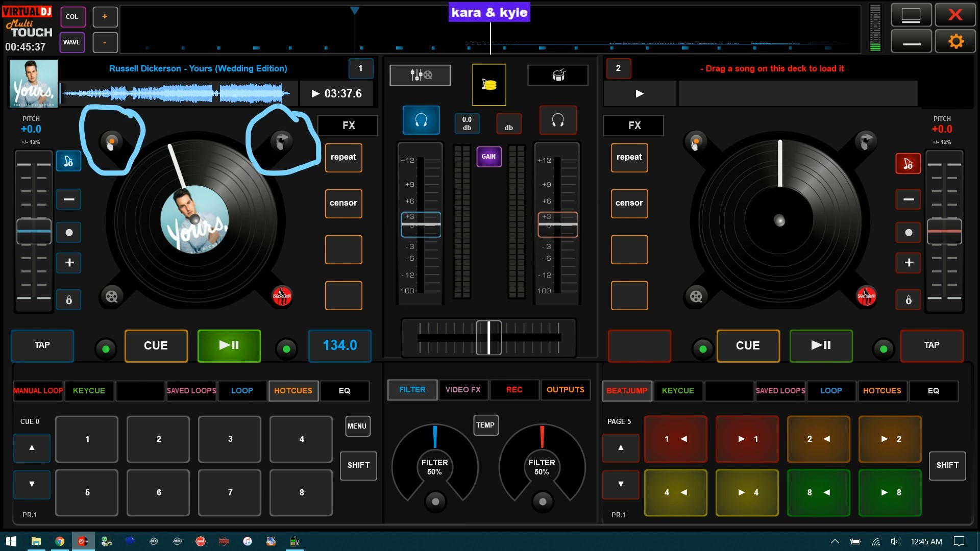Decrease deck 2 pitch with minus button
The width and height of the screenshot is (980, 551).
908,199
